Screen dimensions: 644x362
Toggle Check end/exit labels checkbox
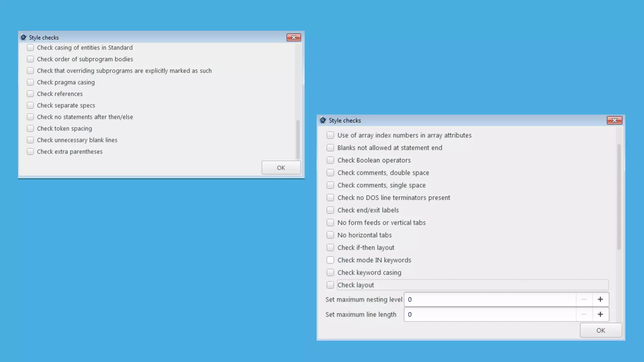330,210
